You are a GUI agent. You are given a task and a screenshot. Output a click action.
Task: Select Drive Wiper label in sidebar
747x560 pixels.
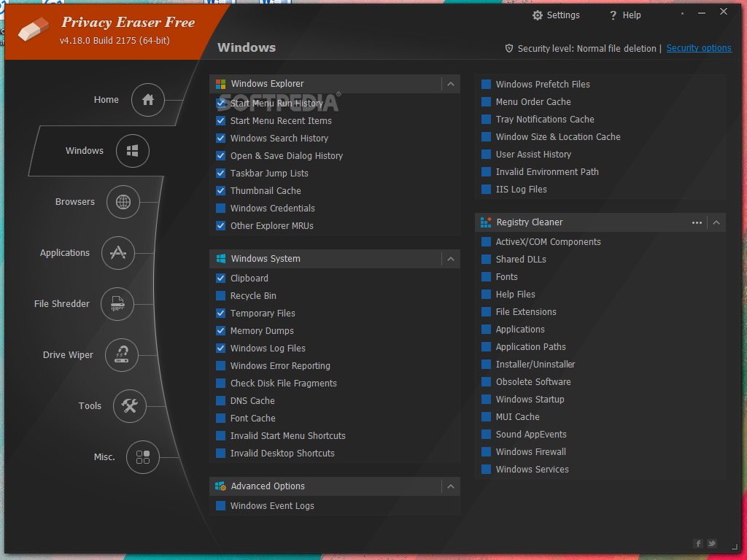click(x=68, y=355)
